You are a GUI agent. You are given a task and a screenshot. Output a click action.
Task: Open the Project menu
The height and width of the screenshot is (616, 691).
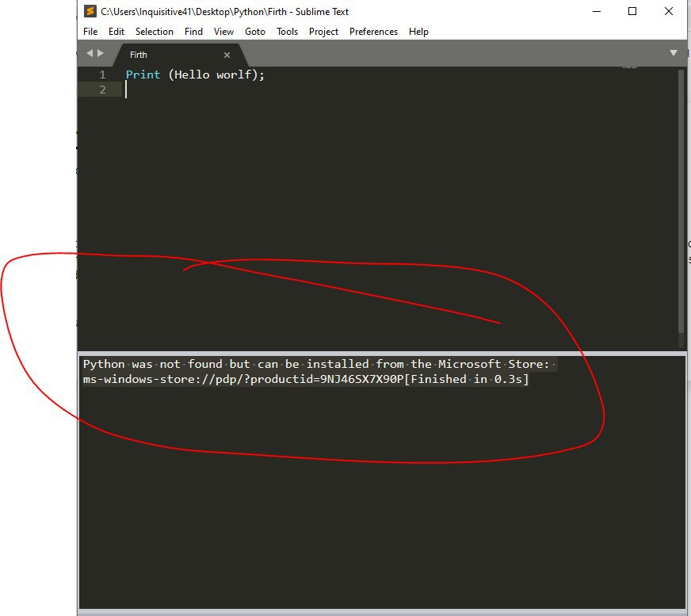pos(323,32)
